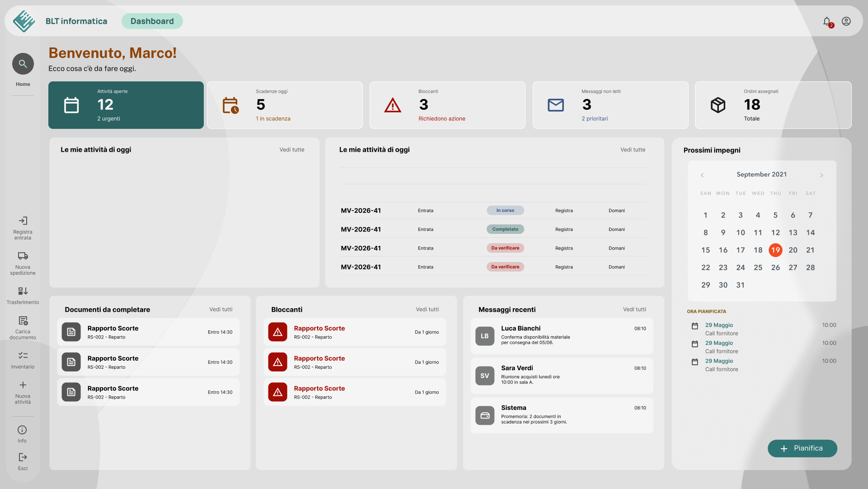868x489 pixels.
Task: Click the Completato status badge
Action: (505, 230)
